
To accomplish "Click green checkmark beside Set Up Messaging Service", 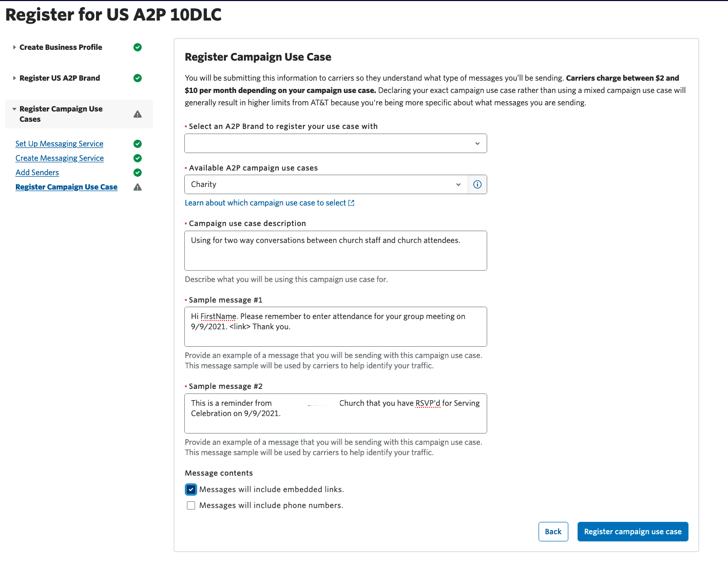I will [x=138, y=144].
